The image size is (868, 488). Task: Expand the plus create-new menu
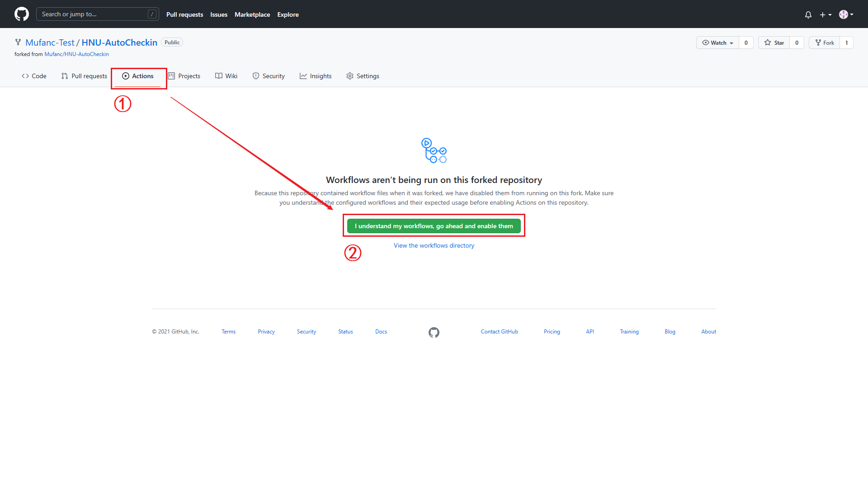pyautogui.click(x=826, y=14)
